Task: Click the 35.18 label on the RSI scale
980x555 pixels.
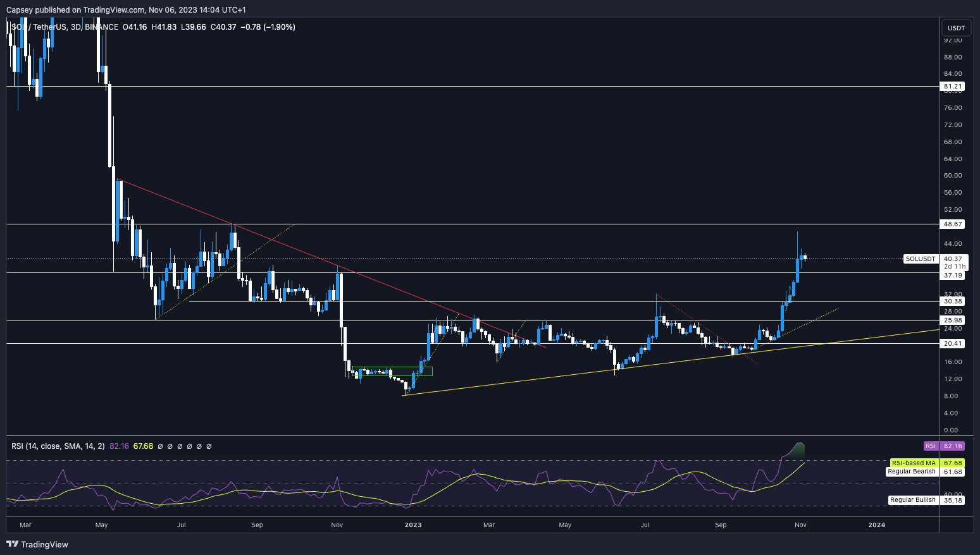Action: click(x=953, y=500)
